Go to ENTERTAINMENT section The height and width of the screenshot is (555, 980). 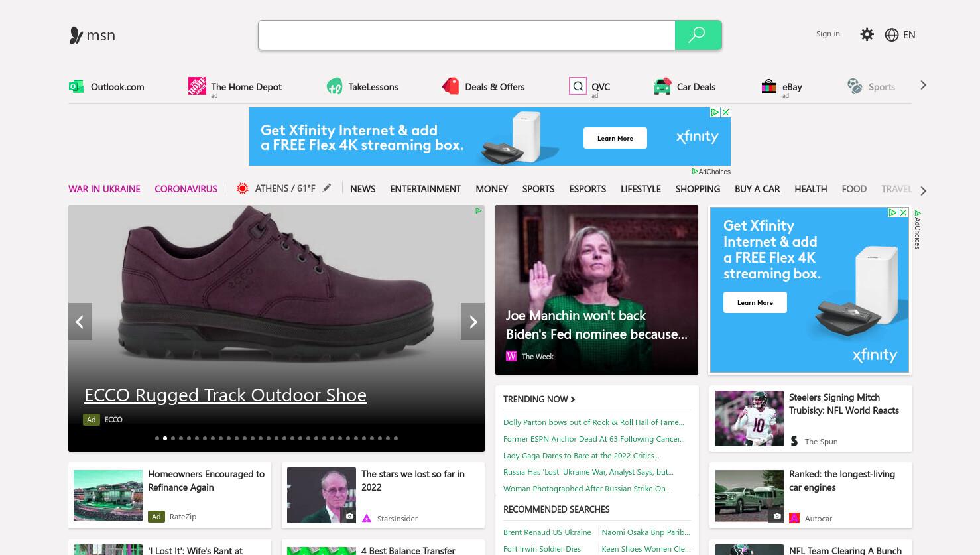coord(426,189)
